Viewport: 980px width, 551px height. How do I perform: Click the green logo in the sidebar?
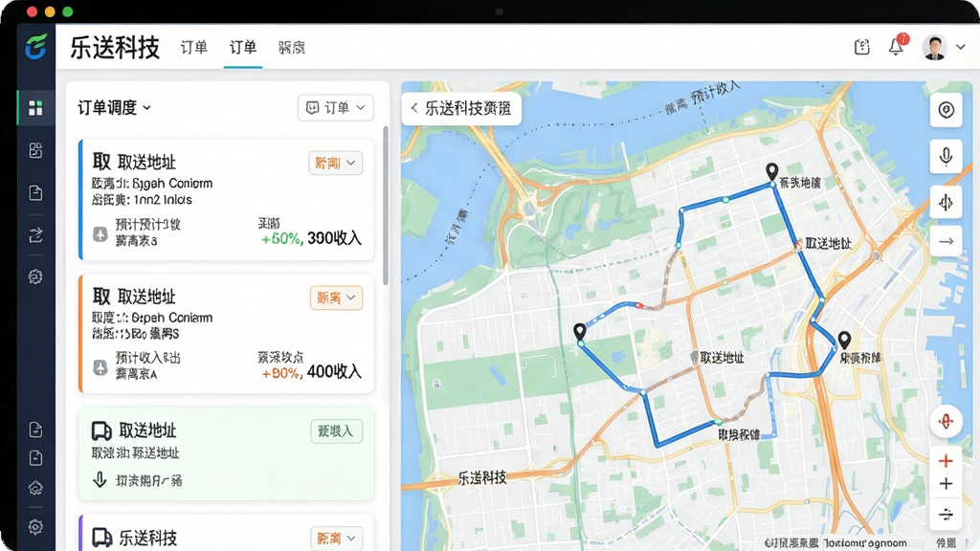tap(35, 47)
